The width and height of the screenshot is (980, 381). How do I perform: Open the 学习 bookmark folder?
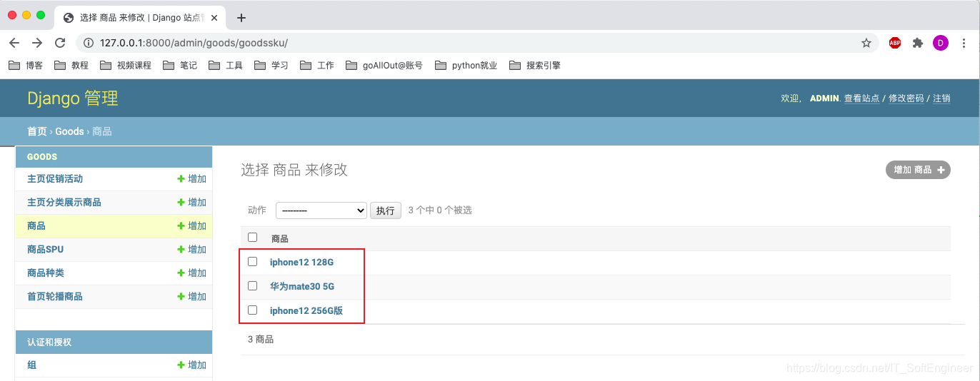271,65
